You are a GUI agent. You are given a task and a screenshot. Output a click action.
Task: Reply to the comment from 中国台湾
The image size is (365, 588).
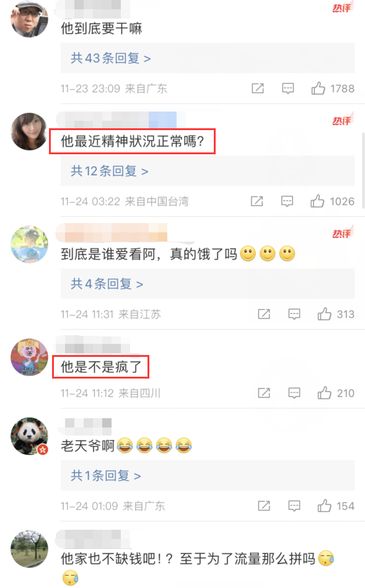288,201
